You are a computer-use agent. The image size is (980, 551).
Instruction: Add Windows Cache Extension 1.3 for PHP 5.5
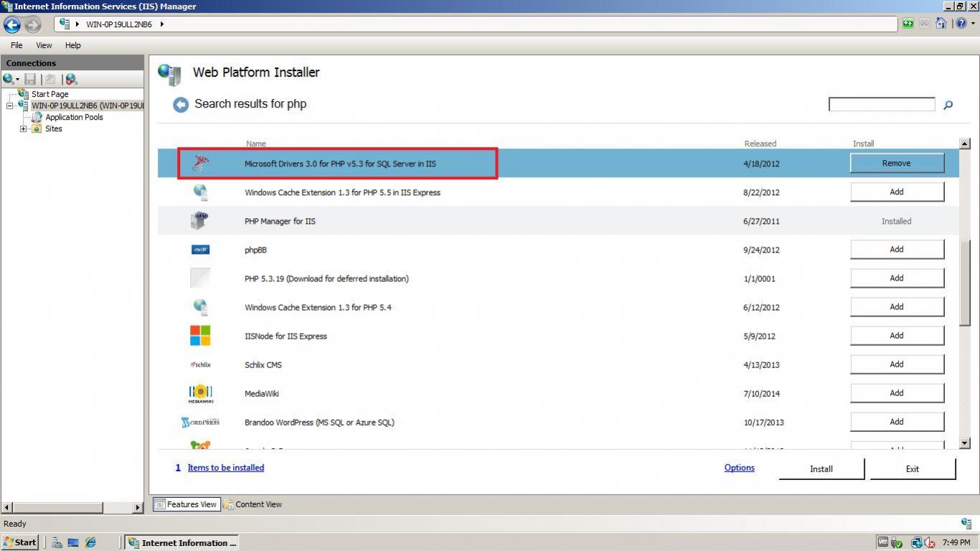tap(897, 192)
